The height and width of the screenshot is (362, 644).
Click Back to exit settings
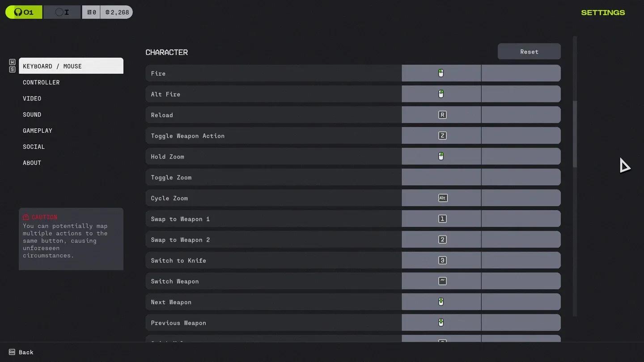tap(21, 352)
